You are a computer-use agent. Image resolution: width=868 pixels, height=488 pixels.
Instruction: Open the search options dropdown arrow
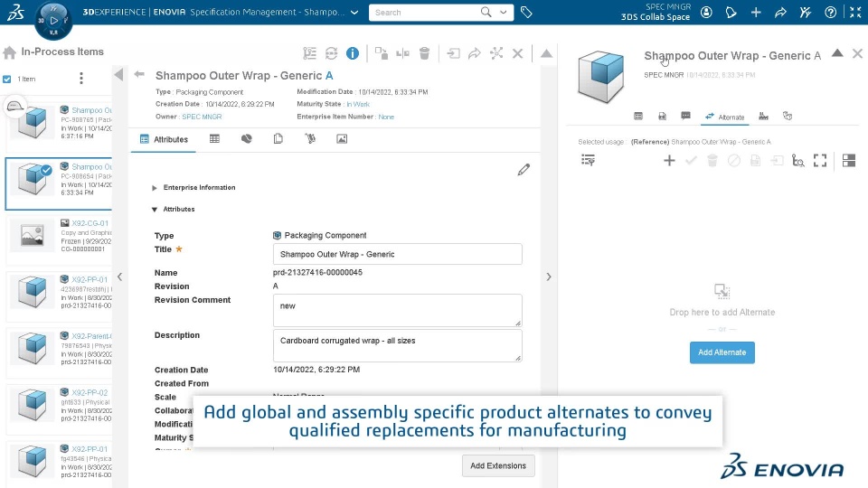click(x=504, y=12)
